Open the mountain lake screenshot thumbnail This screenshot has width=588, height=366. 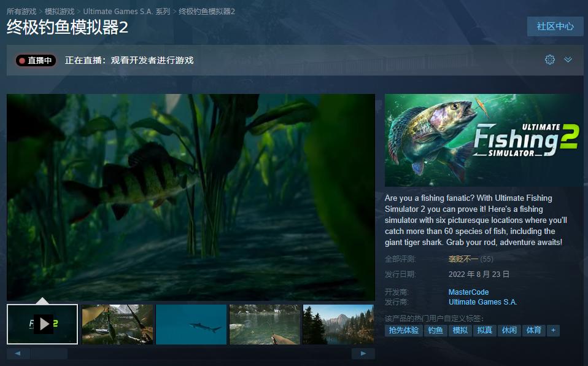point(338,324)
